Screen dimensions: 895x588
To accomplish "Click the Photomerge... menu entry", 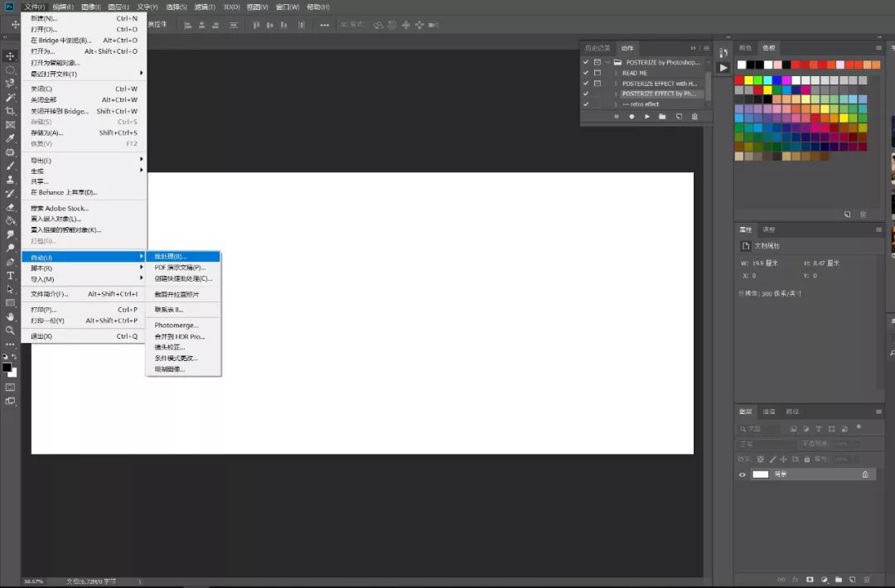I will 177,325.
